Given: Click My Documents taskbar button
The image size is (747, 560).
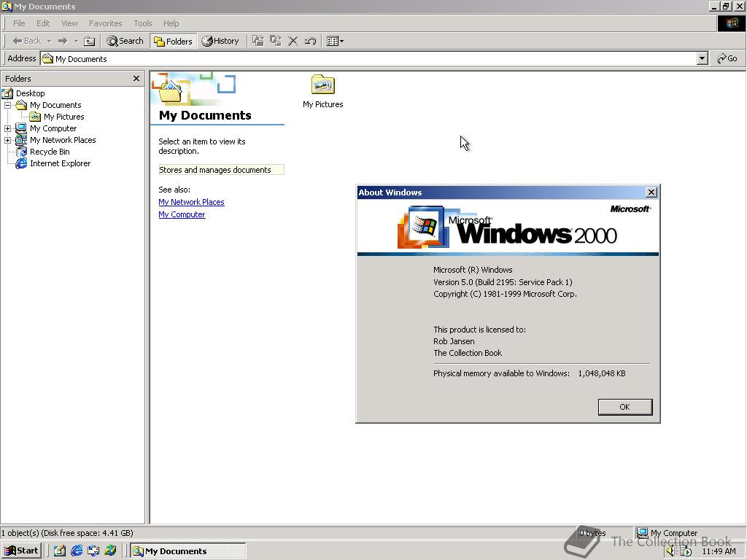Looking at the screenshot, I should tap(188, 551).
